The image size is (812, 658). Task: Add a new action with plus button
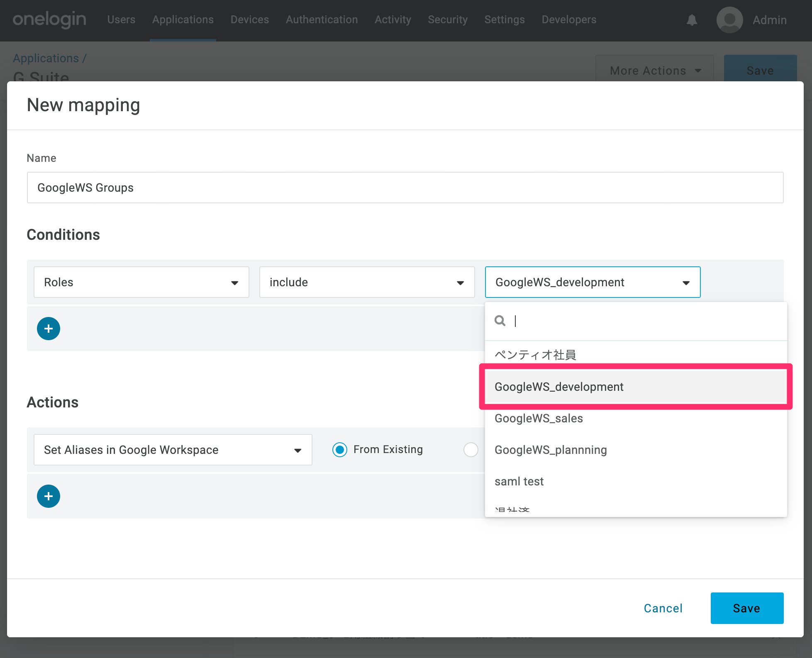coord(49,496)
